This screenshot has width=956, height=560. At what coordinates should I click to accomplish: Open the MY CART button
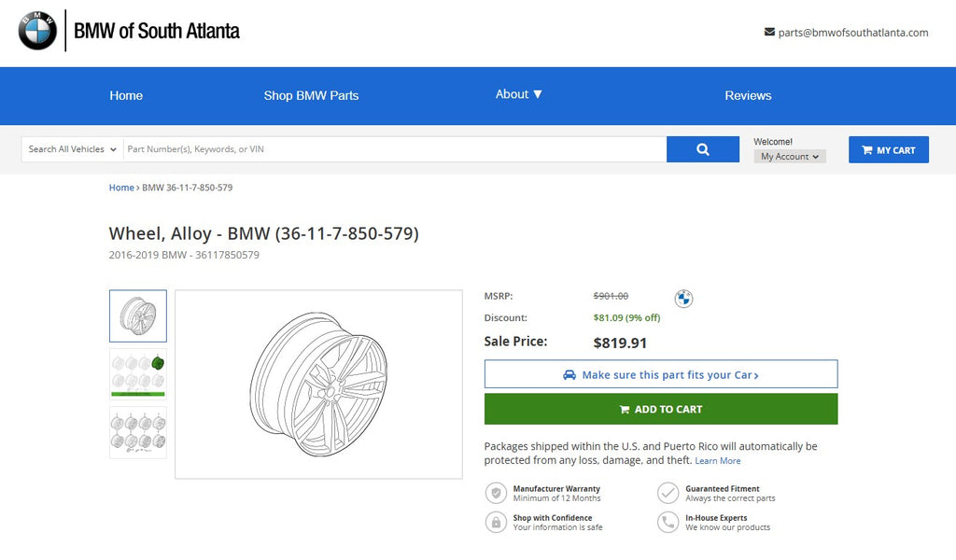[x=889, y=150]
